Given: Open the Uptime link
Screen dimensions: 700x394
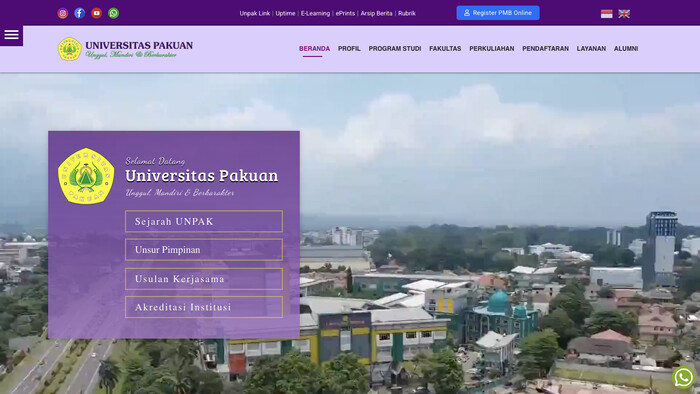Looking at the screenshot, I should click(285, 13).
